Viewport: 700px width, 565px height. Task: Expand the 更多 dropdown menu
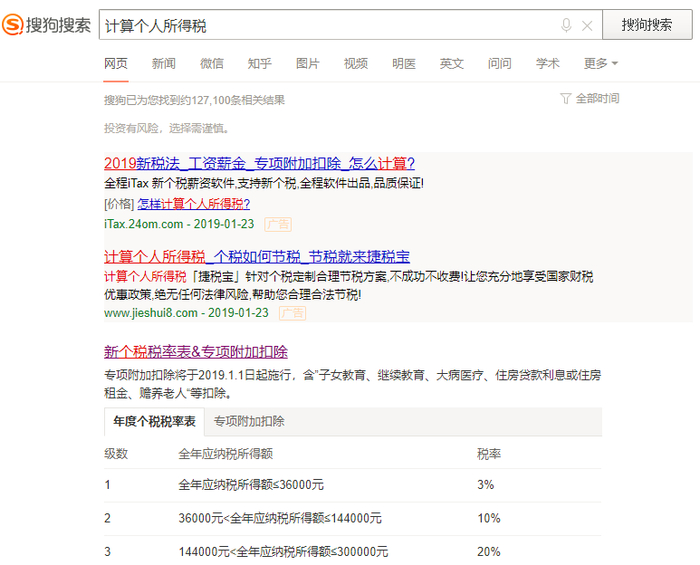coord(600,63)
